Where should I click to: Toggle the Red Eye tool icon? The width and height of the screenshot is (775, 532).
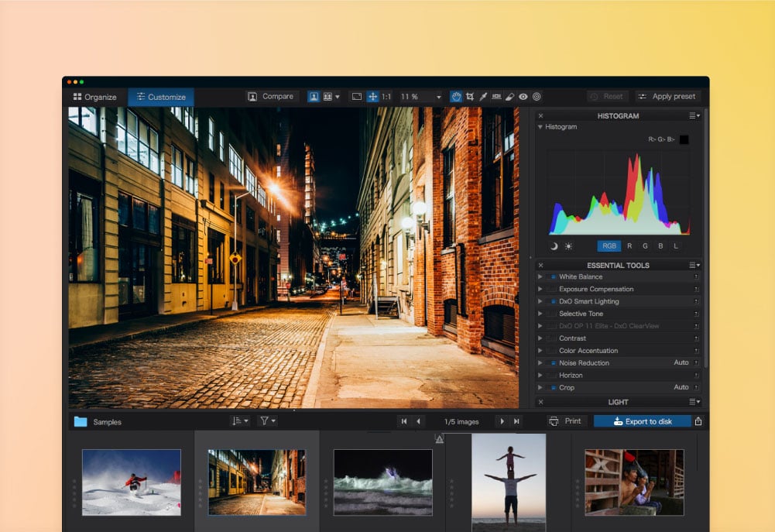[523, 97]
